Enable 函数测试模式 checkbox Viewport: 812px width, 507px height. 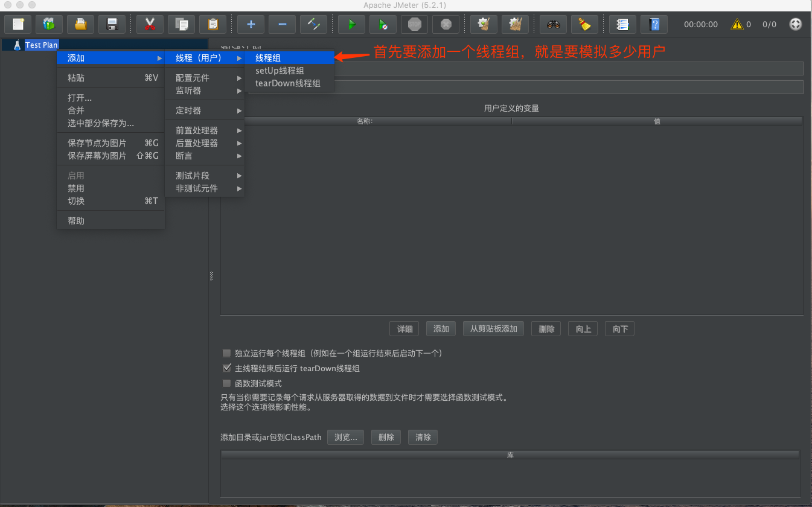(x=227, y=383)
